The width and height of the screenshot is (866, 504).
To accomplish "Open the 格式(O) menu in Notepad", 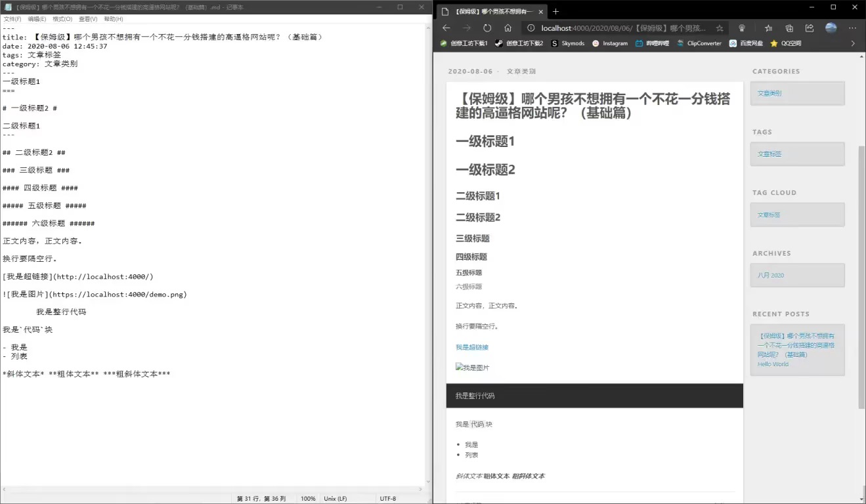I will coord(62,19).
